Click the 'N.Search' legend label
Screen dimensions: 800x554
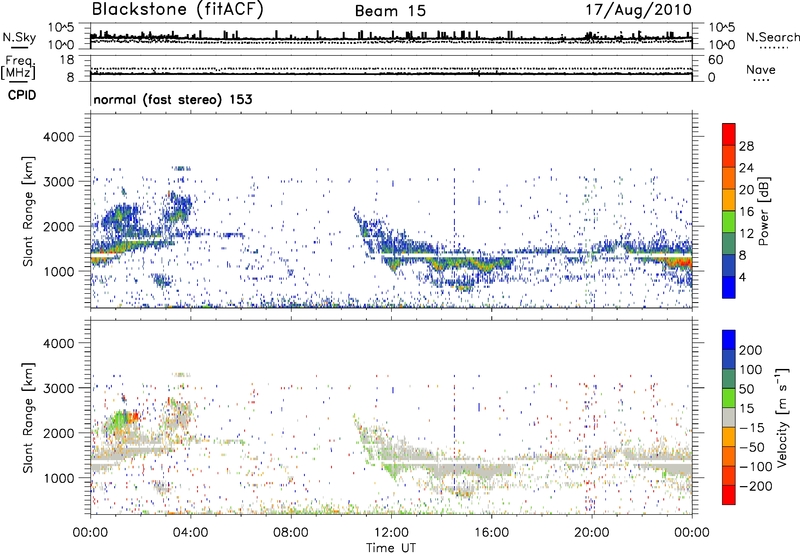773,37
